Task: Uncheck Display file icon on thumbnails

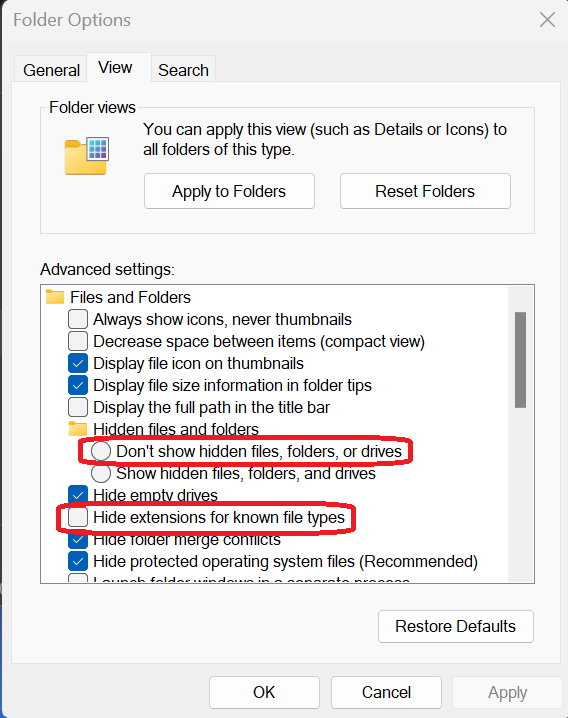Action: tap(78, 363)
